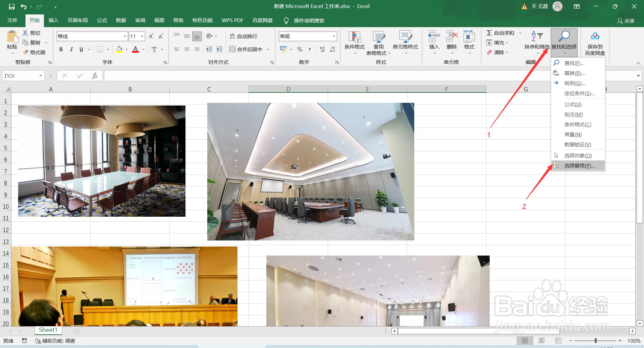644x348 pixels.
Task: Expand the formula bar
Action: [x=638, y=76]
